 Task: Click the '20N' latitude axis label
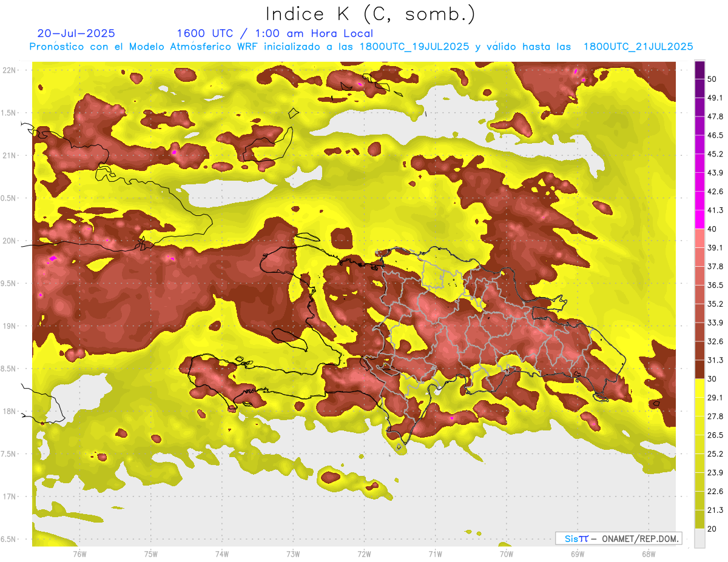coord(10,241)
